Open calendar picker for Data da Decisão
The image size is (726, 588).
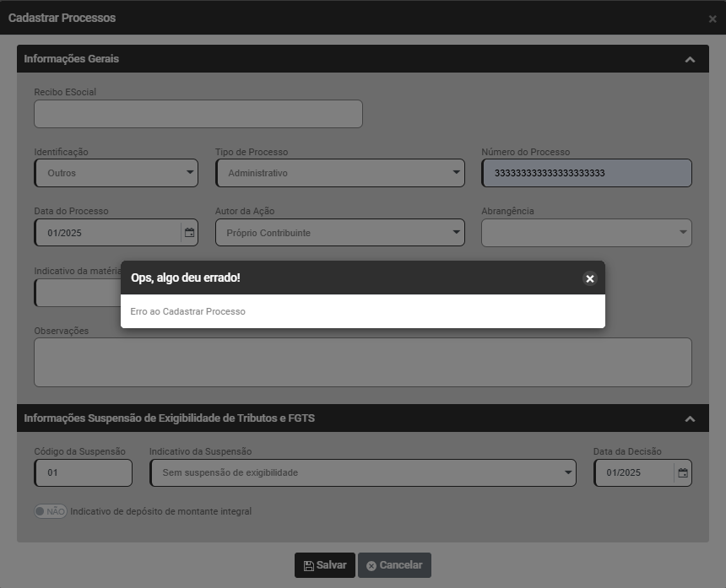coord(683,473)
